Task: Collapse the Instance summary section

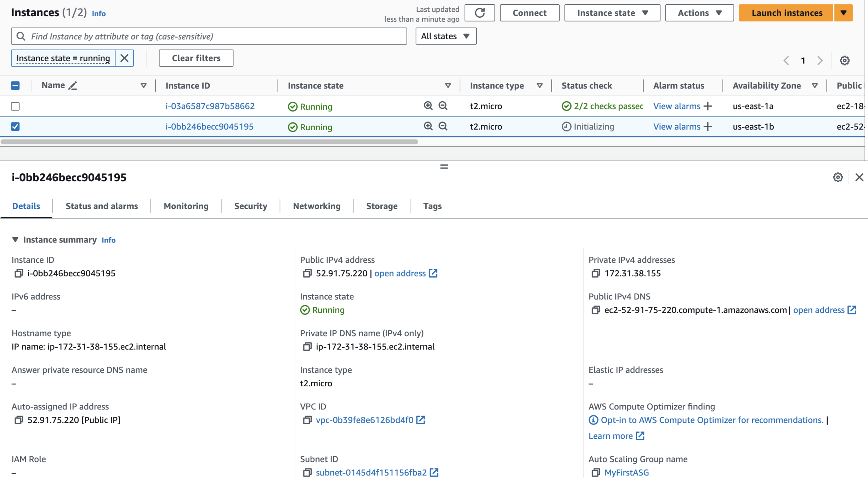Action: (15, 240)
